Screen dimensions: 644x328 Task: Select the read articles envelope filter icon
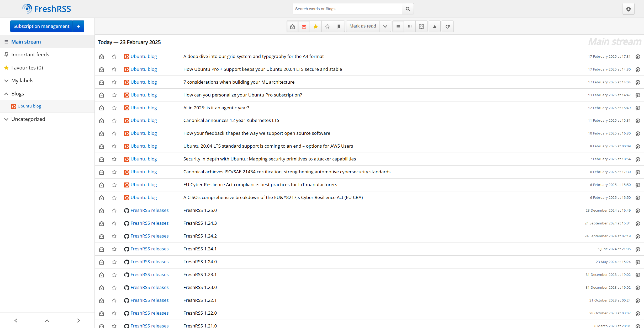(292, 26)
